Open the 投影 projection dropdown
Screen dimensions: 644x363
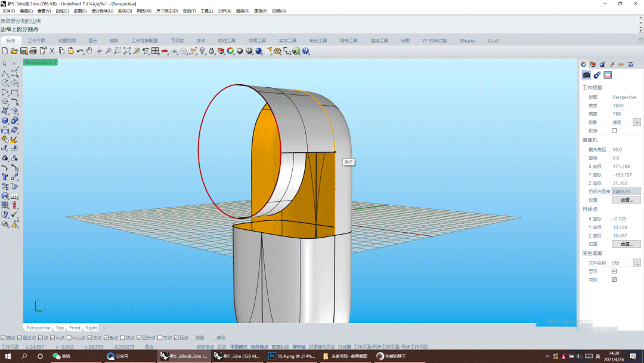point(637,122)
